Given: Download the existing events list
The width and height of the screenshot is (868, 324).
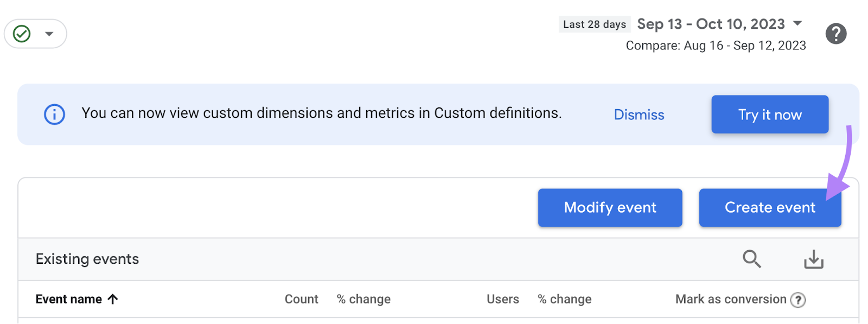Looking at the screenshot, I should (813, 259).
